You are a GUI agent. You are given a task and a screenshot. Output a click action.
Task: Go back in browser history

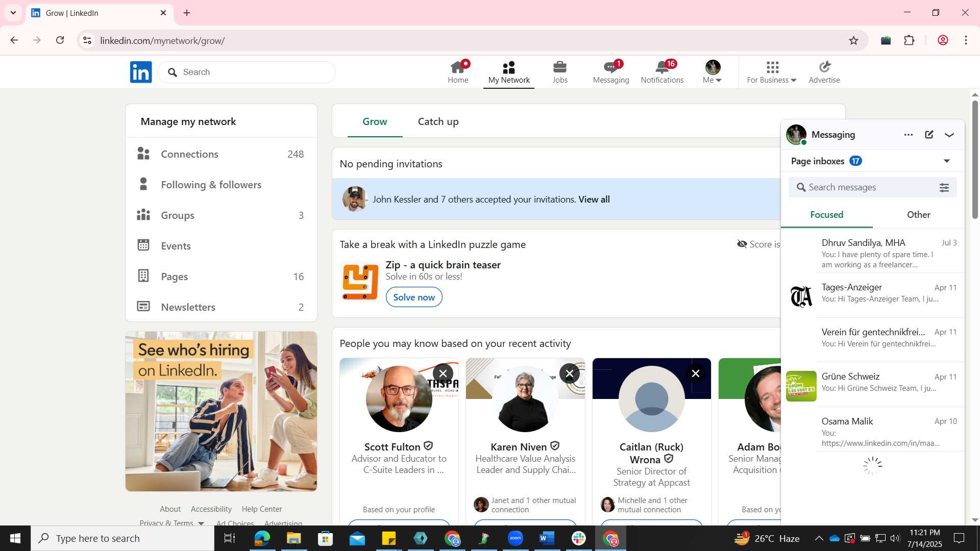(14, 40)
